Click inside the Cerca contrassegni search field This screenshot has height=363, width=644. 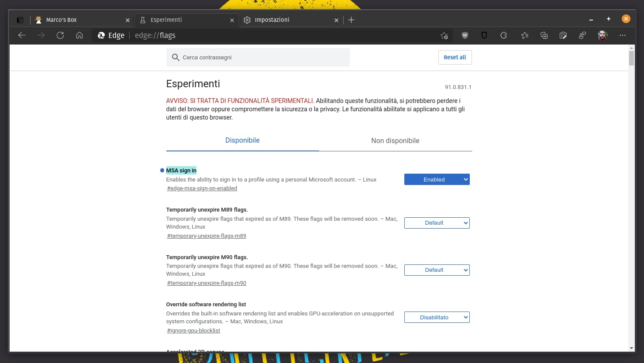[x=258, y=57]
